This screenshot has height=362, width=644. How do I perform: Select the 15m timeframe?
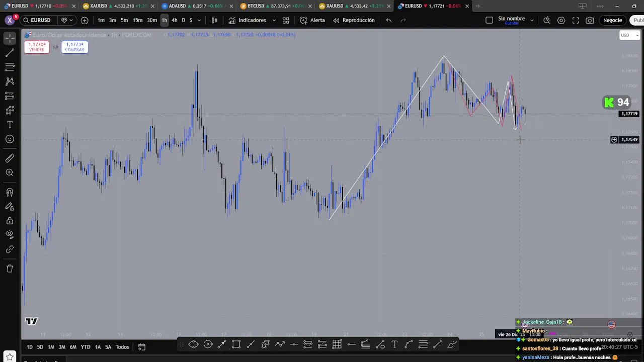click(137, 20)
